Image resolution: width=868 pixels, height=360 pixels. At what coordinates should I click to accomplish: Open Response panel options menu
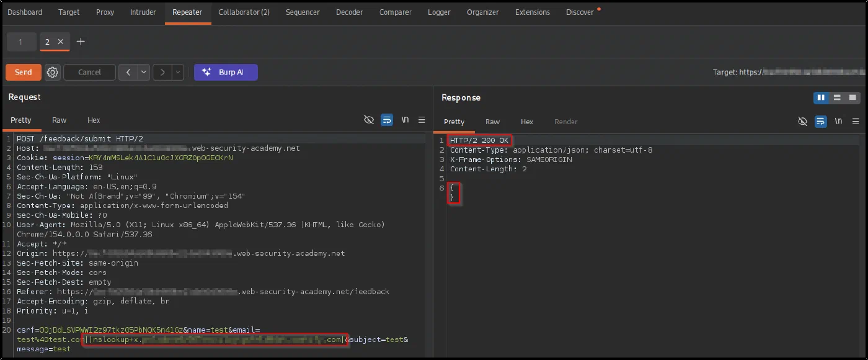(856, 121)
